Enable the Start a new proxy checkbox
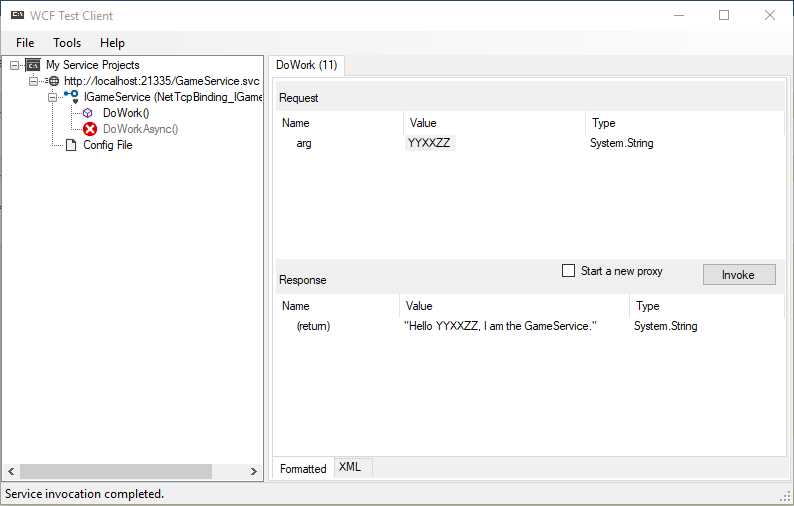 coord(568,271)
